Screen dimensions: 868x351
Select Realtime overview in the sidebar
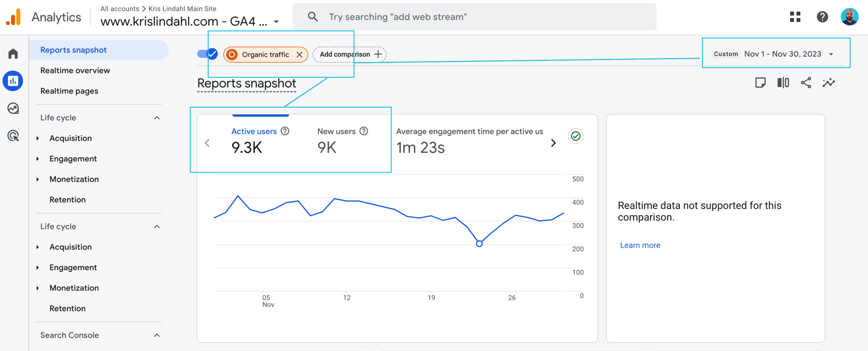[75, 71]
